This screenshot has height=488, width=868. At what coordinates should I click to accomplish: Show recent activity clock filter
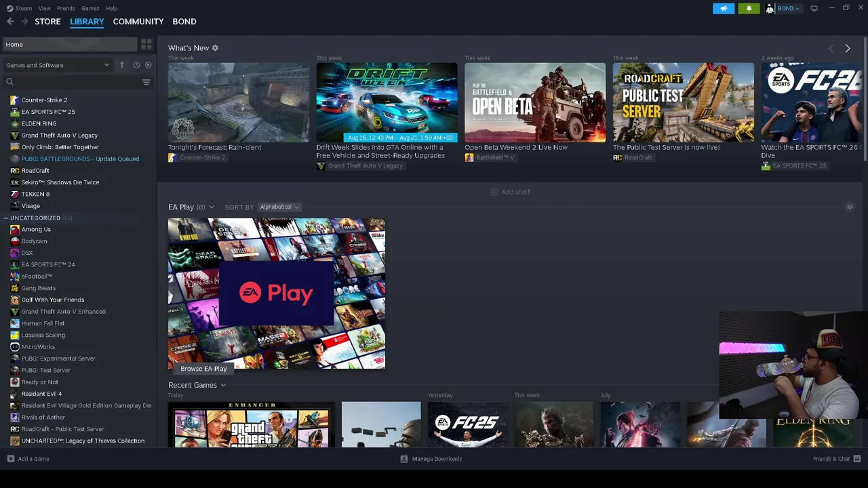pos(136,65)
